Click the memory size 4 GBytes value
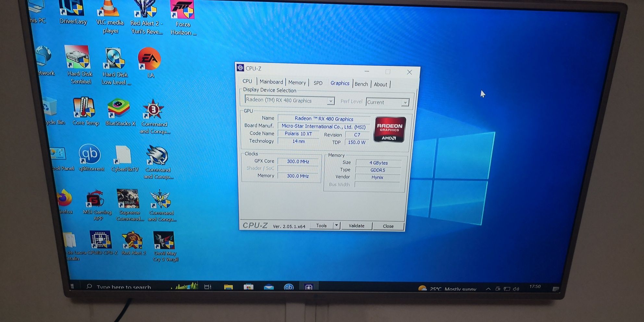644x322 pixels. click(378, 163)
